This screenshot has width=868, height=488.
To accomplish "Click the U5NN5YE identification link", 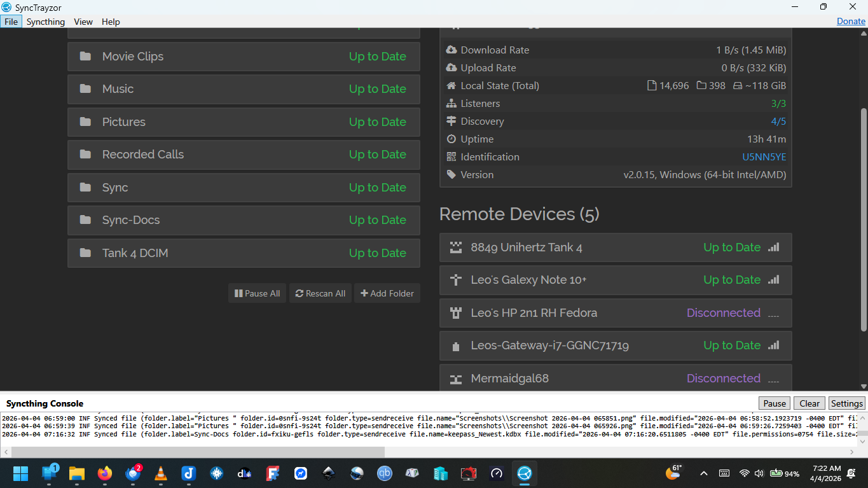I will 764,157.
